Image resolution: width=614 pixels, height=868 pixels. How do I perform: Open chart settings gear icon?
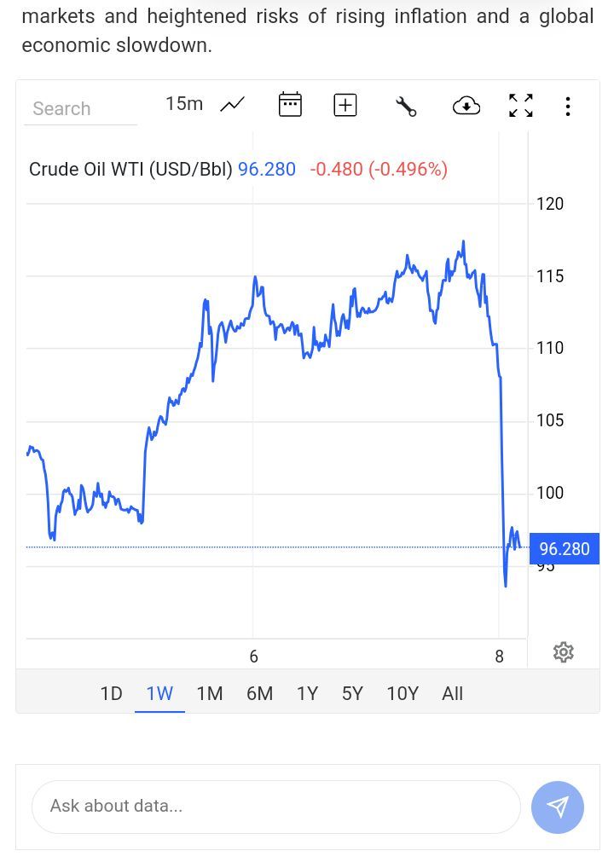coord(563,652)
